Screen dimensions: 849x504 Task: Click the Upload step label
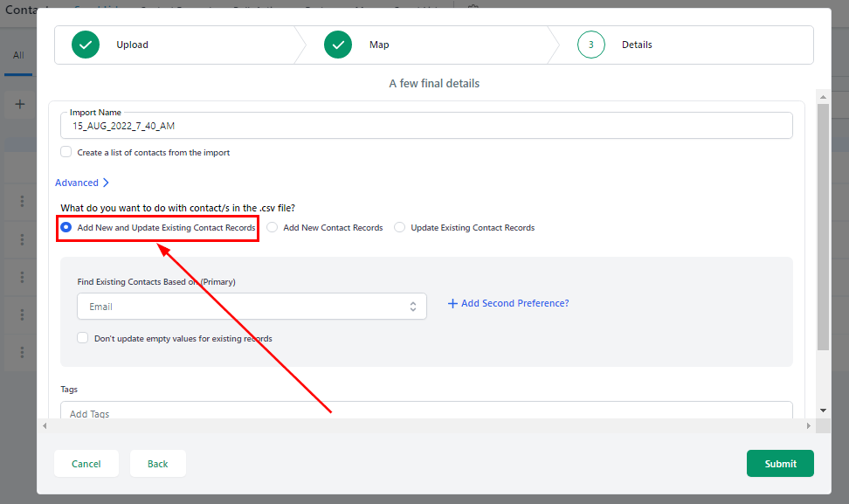(x=132, y=45)
